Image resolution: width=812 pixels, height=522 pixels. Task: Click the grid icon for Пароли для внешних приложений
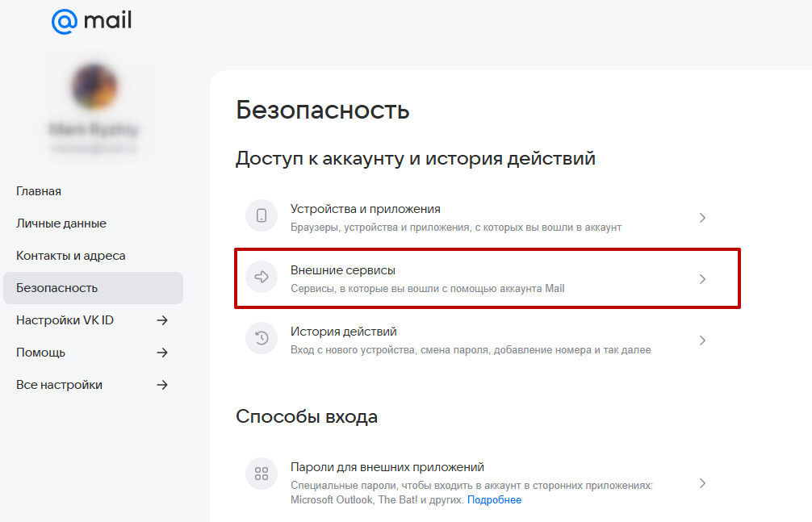[262, 474]
